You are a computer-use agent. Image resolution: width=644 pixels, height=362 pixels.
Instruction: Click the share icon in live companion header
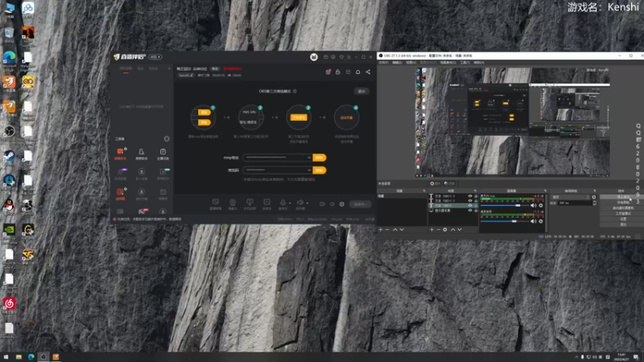(368, 72)
